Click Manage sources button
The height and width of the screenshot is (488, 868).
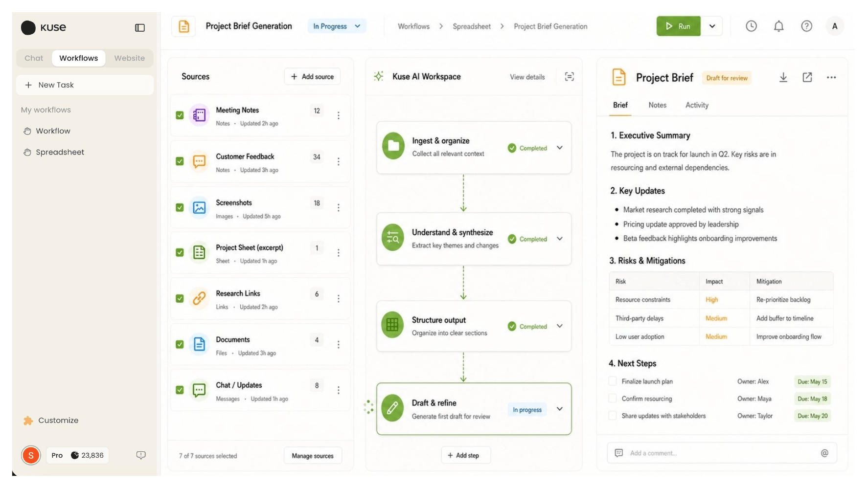[313, 456]
